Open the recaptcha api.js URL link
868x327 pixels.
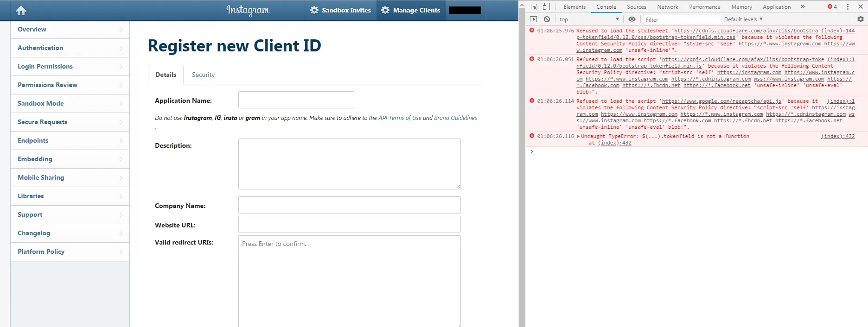[x=722, y=101]
